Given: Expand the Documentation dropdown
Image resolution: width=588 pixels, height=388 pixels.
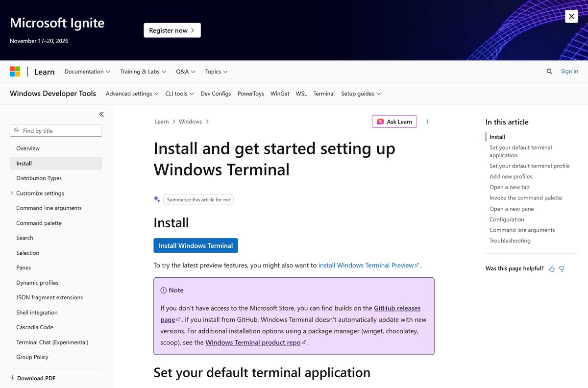Looking at the screenshot, I should (x=87, y=72).
